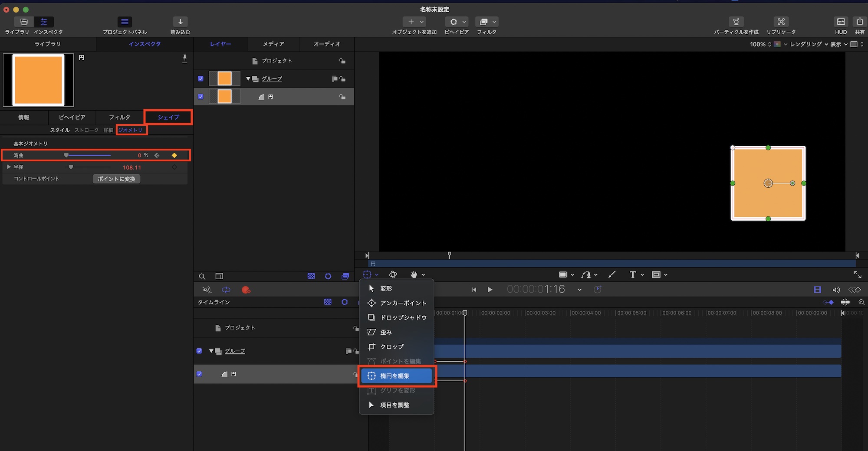Click the Share (共有) icon
This screenshot has width=868, height=451.
[859, 22]
